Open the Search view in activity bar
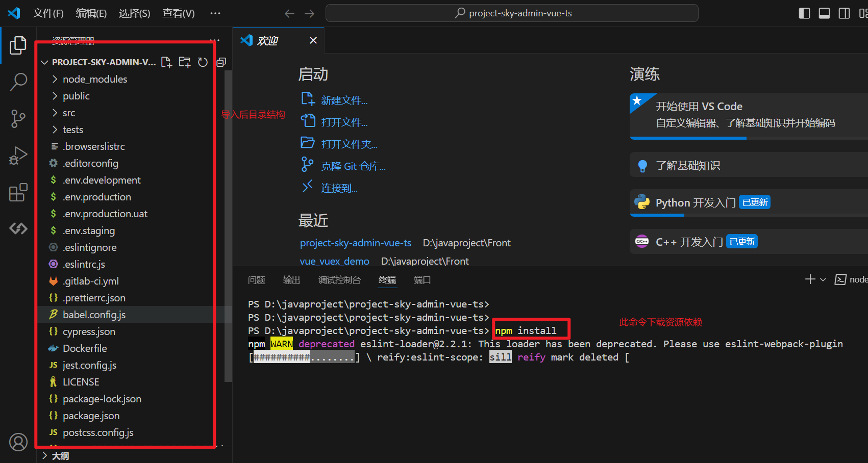The image size is (868, 463). pyautogui.click(x=18, y=82)
